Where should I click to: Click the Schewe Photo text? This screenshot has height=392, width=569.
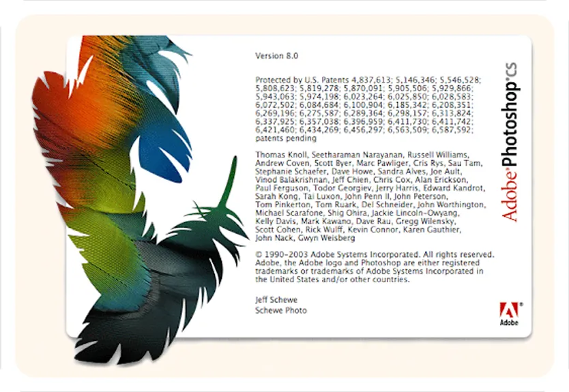pyautogui.click(x=281, y=310)
